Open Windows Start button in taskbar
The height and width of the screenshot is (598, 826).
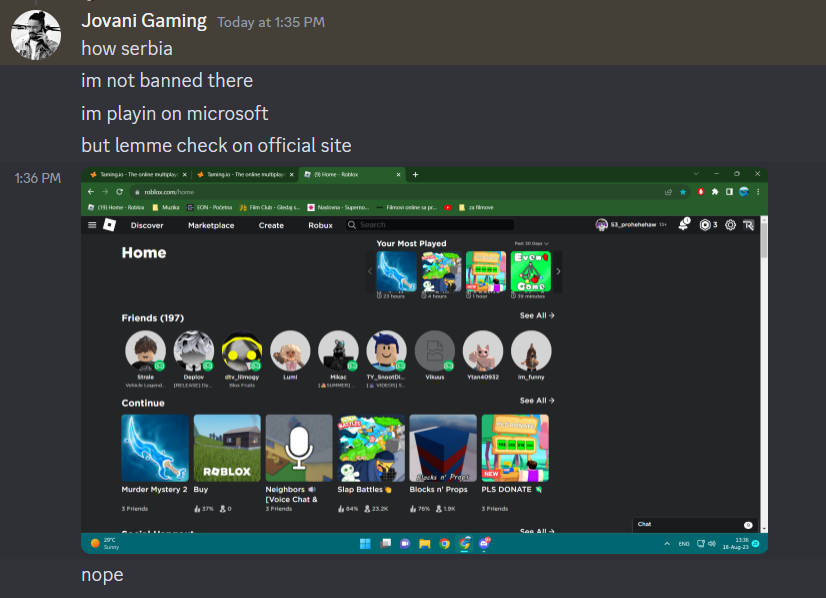coord(365,544)
